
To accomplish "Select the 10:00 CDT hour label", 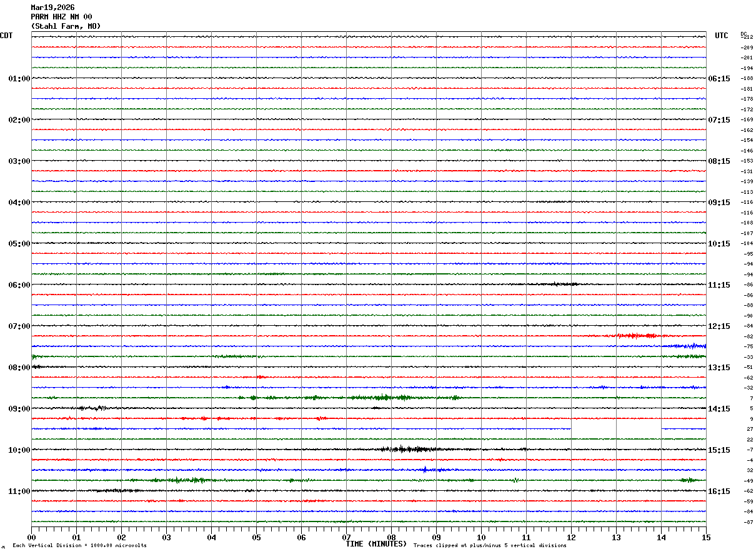I will pos(19,450).
